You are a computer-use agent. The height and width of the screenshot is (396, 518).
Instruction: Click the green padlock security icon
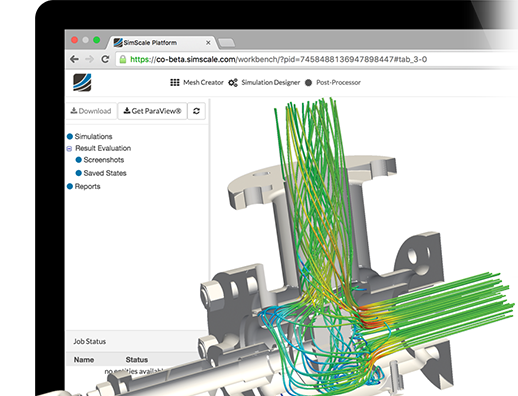pos(123,59)
